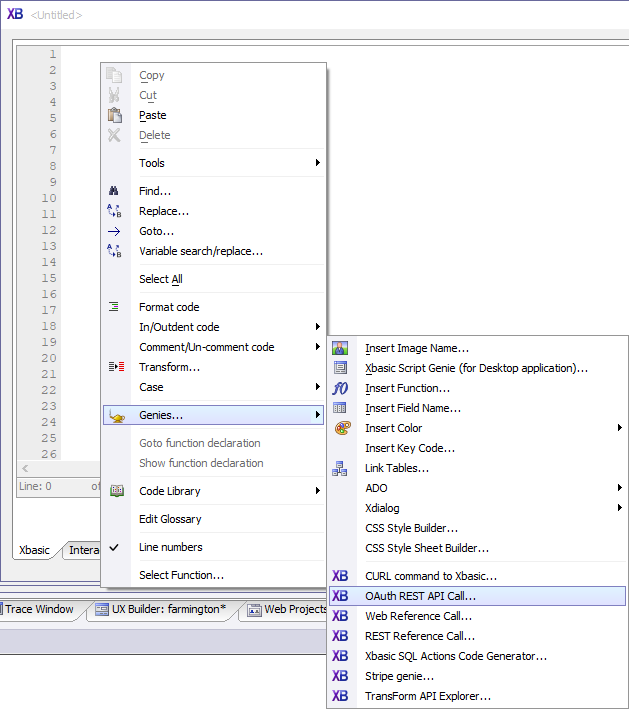The image size is (629, 709).
Task: Click the Variable search/replace icon
Action: coord(114,251)
